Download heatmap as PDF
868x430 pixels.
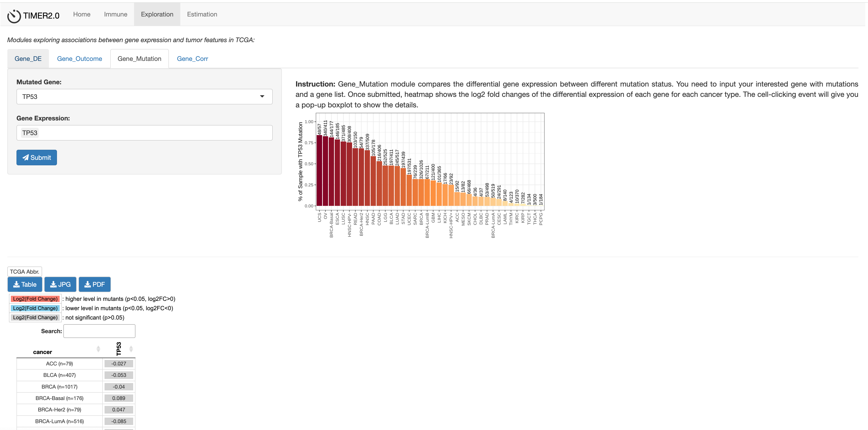tap(94, 284)
